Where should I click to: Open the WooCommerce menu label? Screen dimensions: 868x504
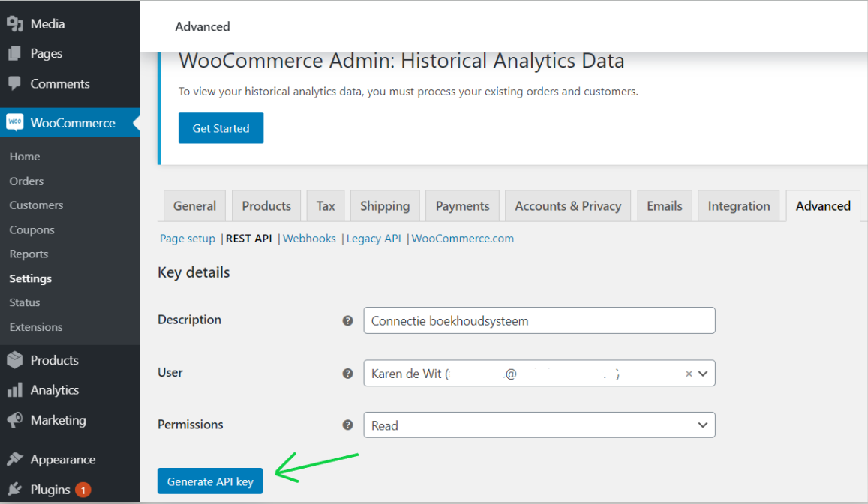click(x=73, y=123)
